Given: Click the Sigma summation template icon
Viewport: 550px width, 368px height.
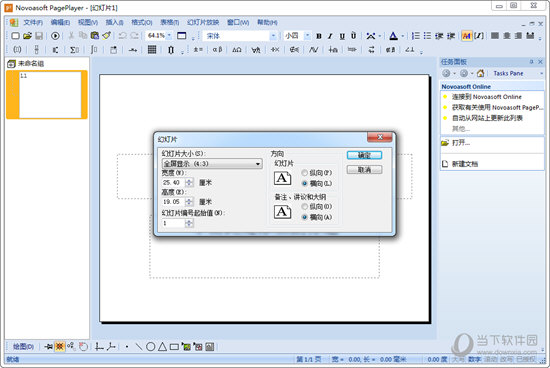Looking at the screenshot, I should pyautogui.click(x=74, y=50).
